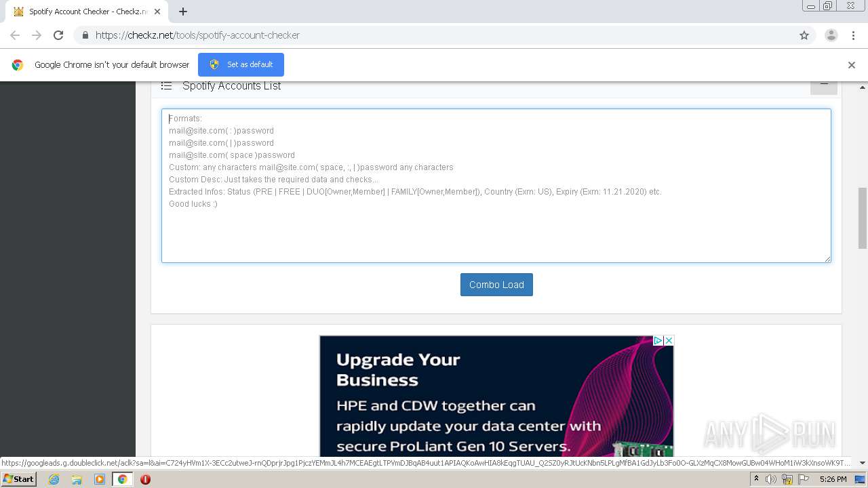This screenshot has height=488, width=868.
Task: Click the browser forward arrow
Action: click(x=37, y=35)
